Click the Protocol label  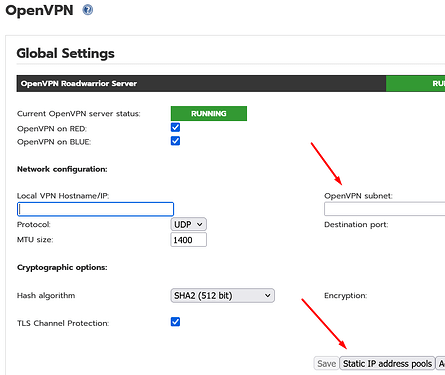[x=33, y=225]
